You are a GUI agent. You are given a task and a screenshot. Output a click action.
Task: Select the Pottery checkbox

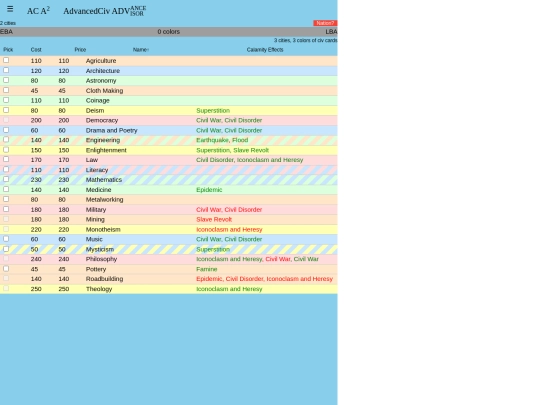(x=6, y=269)
